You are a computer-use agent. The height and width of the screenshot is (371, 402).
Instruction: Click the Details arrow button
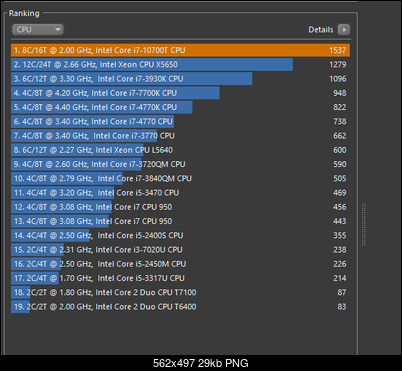pyautogui.click(x=344, y=30)
